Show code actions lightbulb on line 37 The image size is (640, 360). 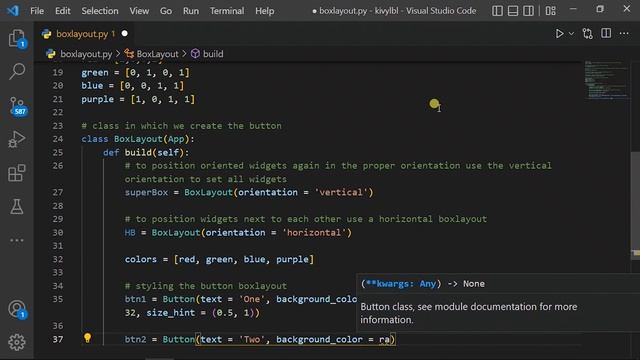click(87, 338)
